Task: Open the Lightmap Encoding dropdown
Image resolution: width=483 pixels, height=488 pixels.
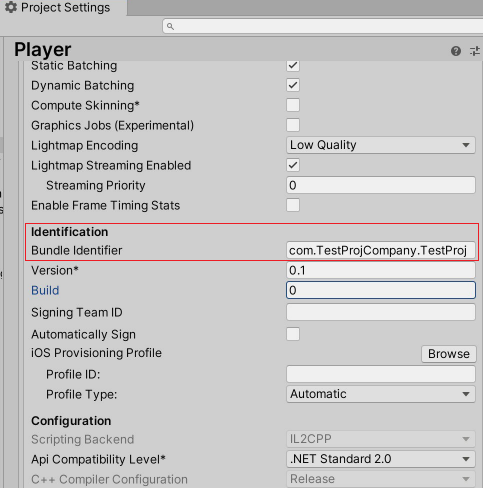Action: (x=381, y=145)
